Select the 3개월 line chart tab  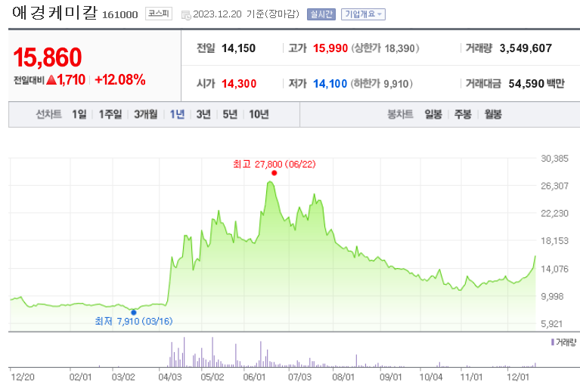145,114
